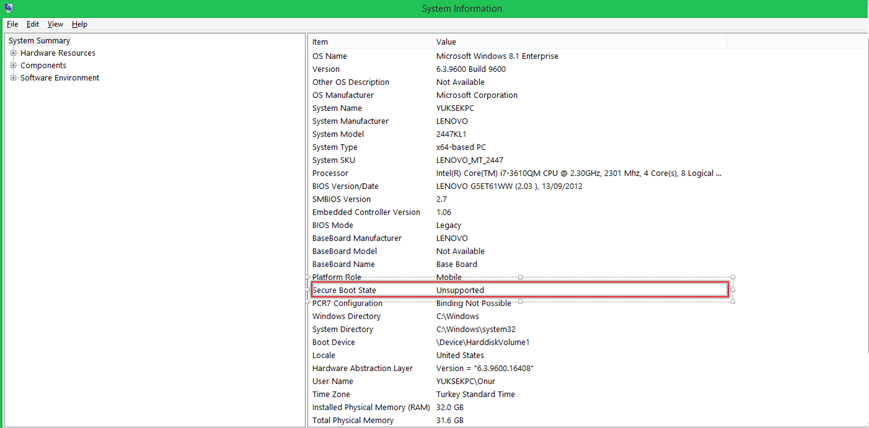Click the Intel Core i7-3610QM processor value
869x428 pixels.
pos(579,173)
